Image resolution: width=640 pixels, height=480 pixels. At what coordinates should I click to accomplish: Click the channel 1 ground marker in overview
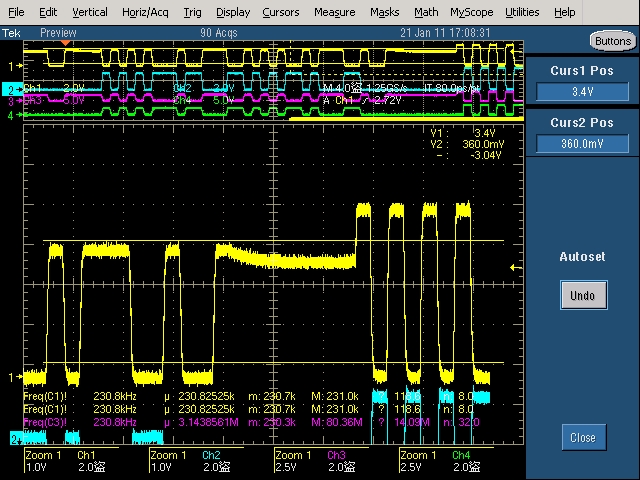pos(15,66)
